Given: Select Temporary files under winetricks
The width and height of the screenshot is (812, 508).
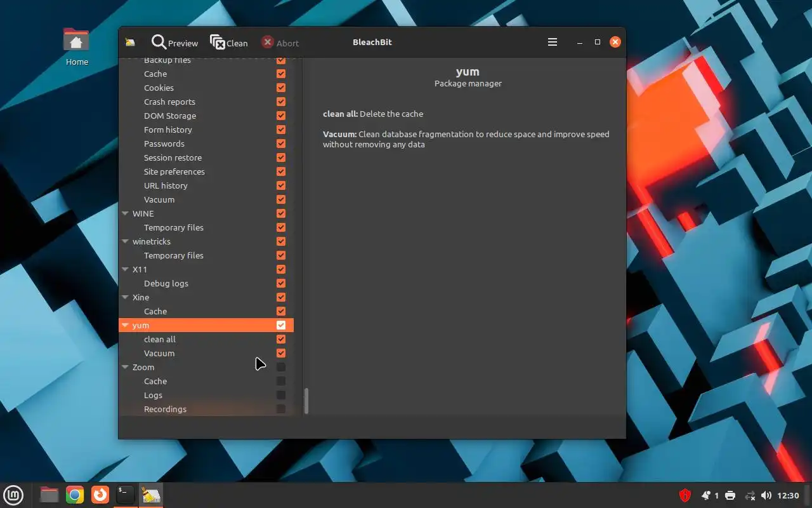Looking at the screenshot, I should [x=206, y=255].
